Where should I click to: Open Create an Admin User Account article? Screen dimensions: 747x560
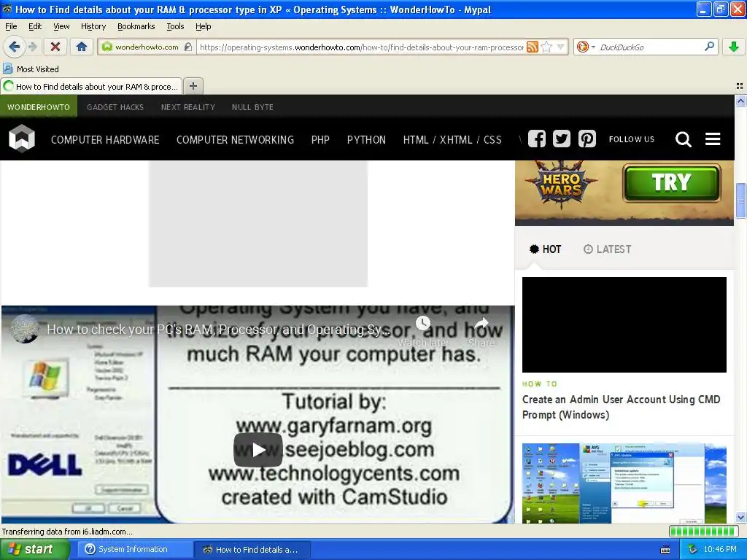pyautogui.click(x=622, y=407)
